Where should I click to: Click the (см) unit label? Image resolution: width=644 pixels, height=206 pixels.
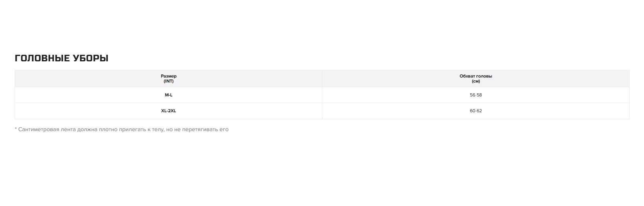pyautogui.click(x=476, y=81)
